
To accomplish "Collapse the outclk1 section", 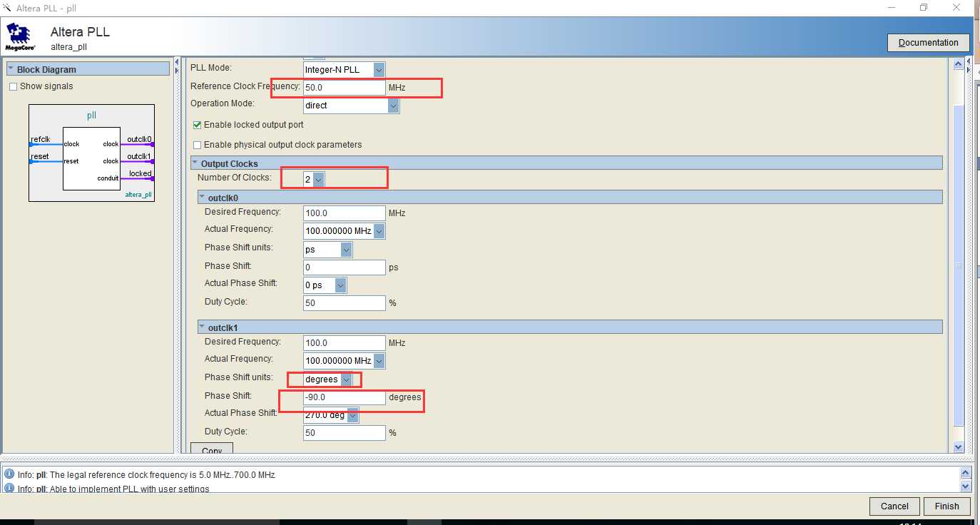I will click(x=202, y=327).
